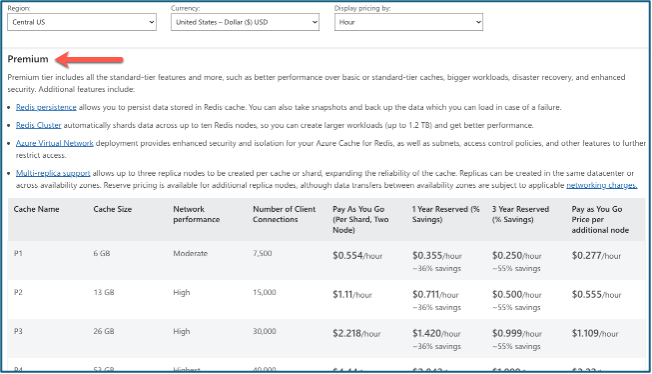Click the Region field label
Screen dimensions: 652x374
click(x=19, y=8)
